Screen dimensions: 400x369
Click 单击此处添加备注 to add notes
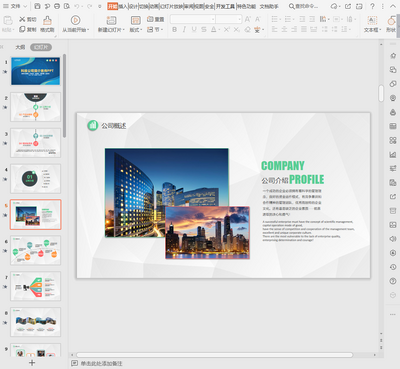pyautogui.click(x=102, y=363)
